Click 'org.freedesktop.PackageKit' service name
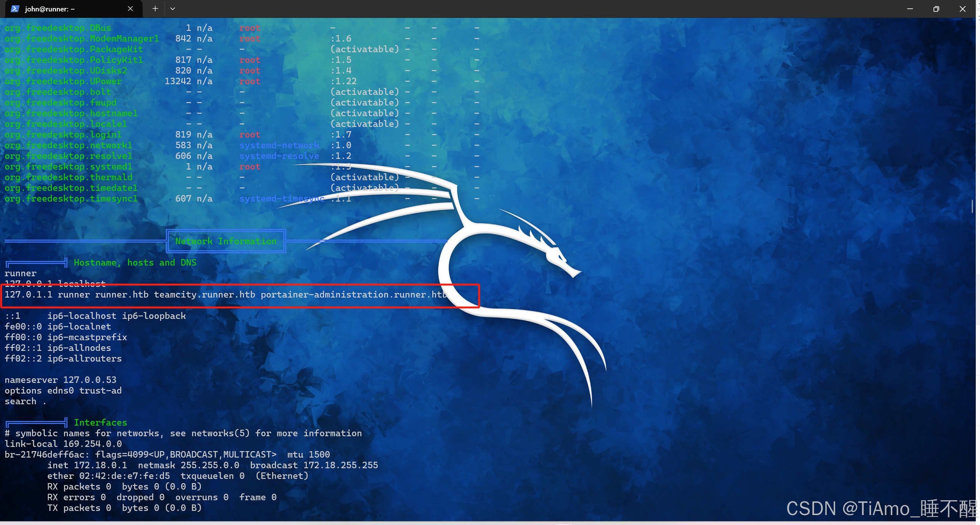 [x=74, y=49]
